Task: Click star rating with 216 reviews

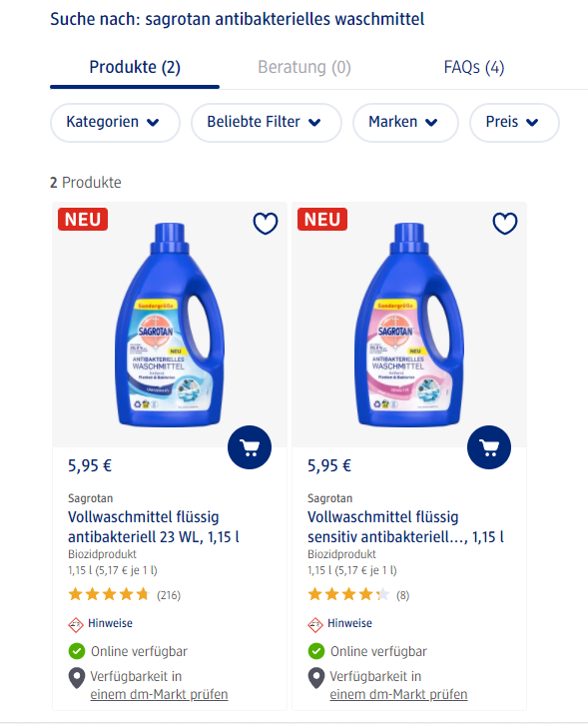Action: click(x=109, y=594)
